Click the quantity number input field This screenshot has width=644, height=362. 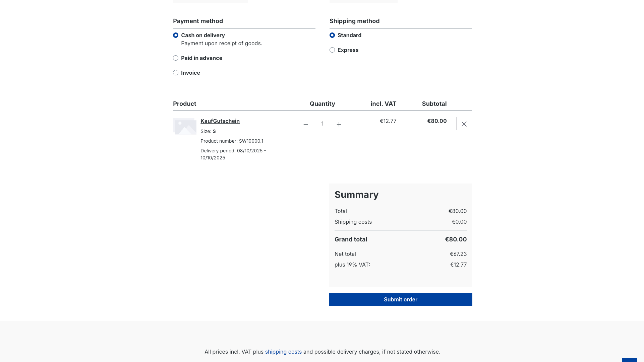(x=322, y=124)
